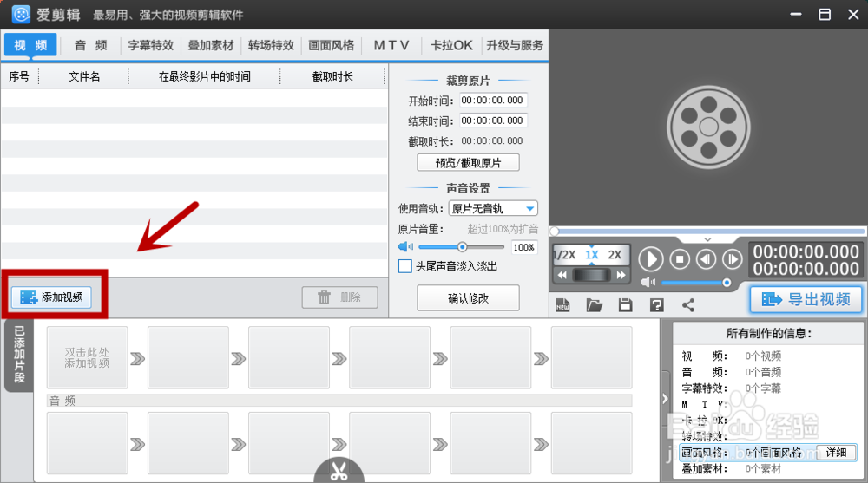Minimize the 爱剪辑 window
Image resolution: width=868 pixels, height=483 pixels.
(x=795, y=15)
